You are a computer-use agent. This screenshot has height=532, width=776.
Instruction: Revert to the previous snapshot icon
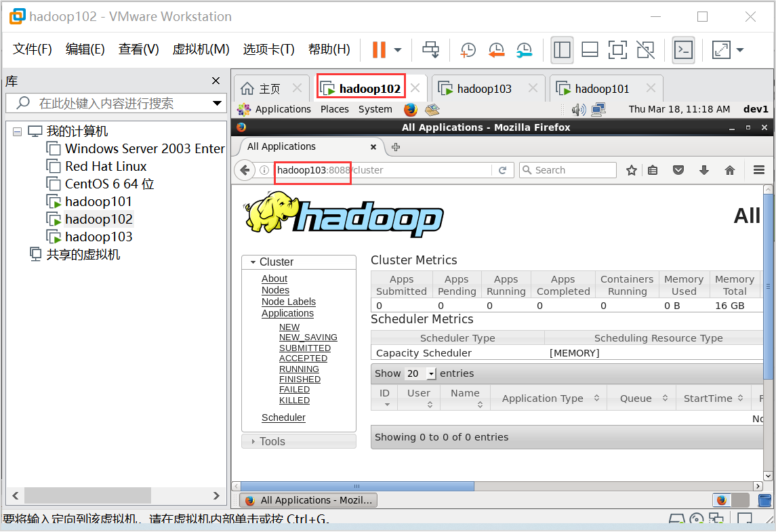click(x=496, y=49)
